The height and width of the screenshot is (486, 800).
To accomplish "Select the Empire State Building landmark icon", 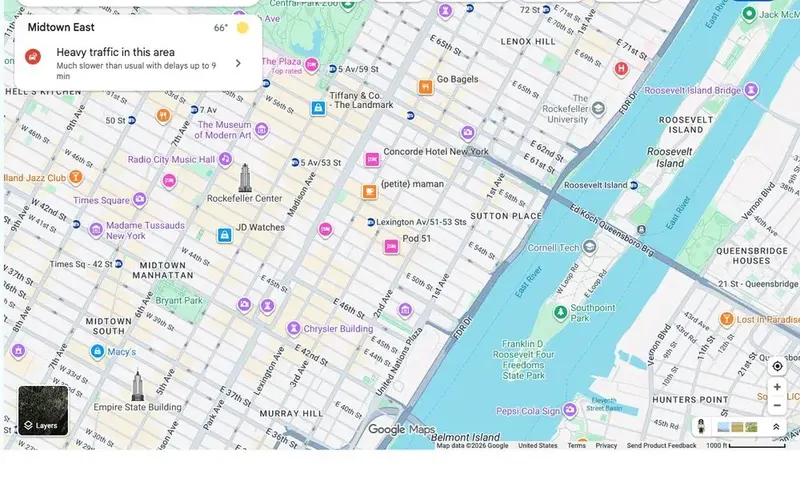I will [137, 386].
